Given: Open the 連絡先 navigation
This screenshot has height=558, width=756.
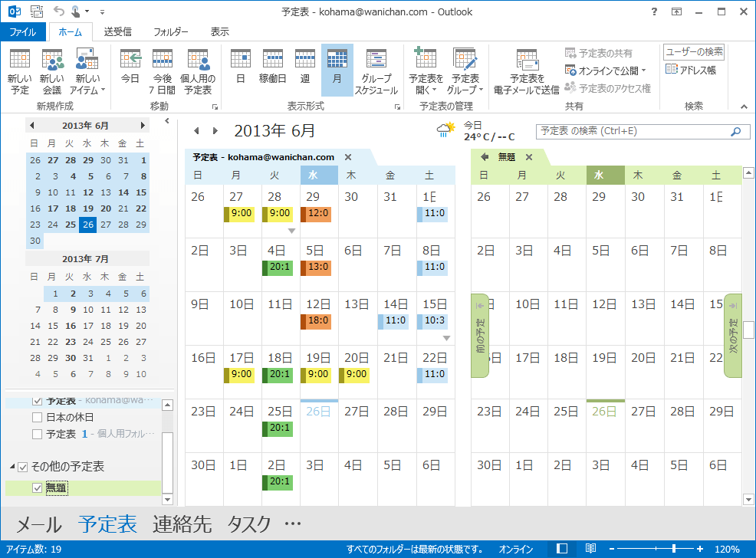Looking at the screenshot, I should tap(182, 524).
